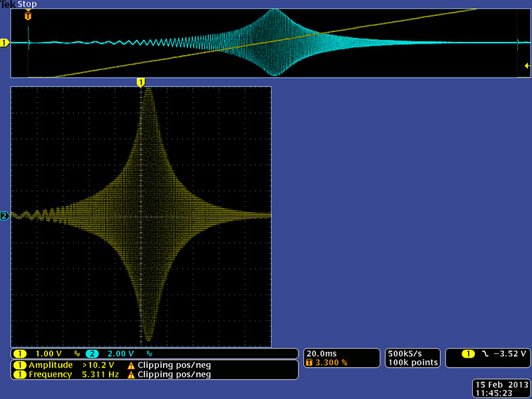Click the Frequency clipping warning triangle
This screenshot has width=532, height=399.
coord(131,374)
